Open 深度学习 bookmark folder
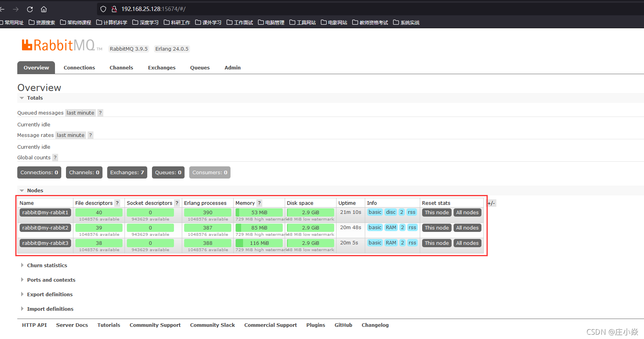 [146, 23]
